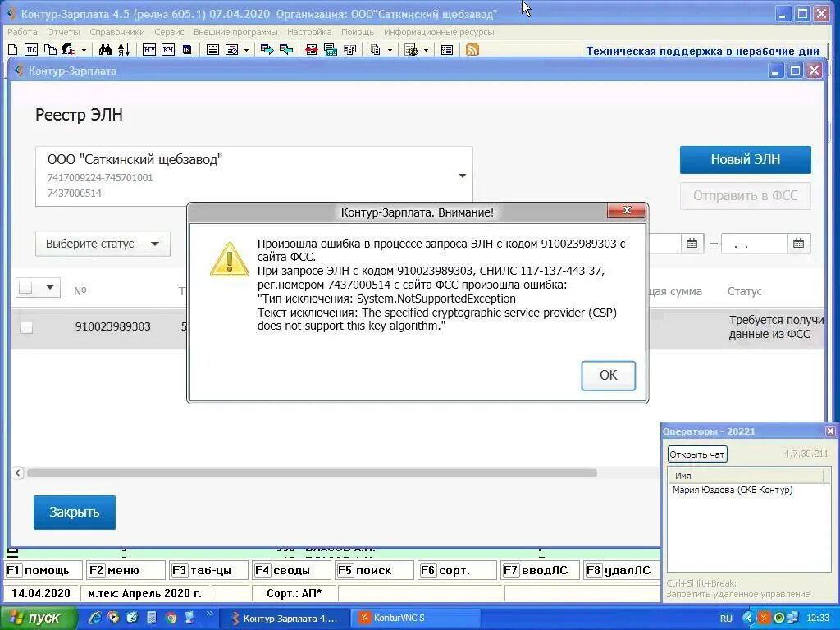Viewport: 840px width, 630px height.
Task: Click the stacked pages toolbar icon
Action: [x=375, y=50]
